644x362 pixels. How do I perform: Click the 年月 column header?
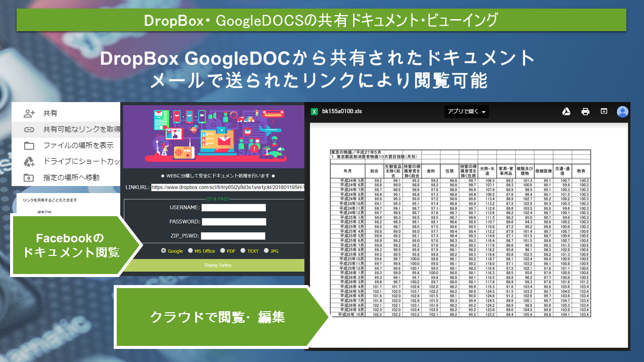tap(347, 171)
